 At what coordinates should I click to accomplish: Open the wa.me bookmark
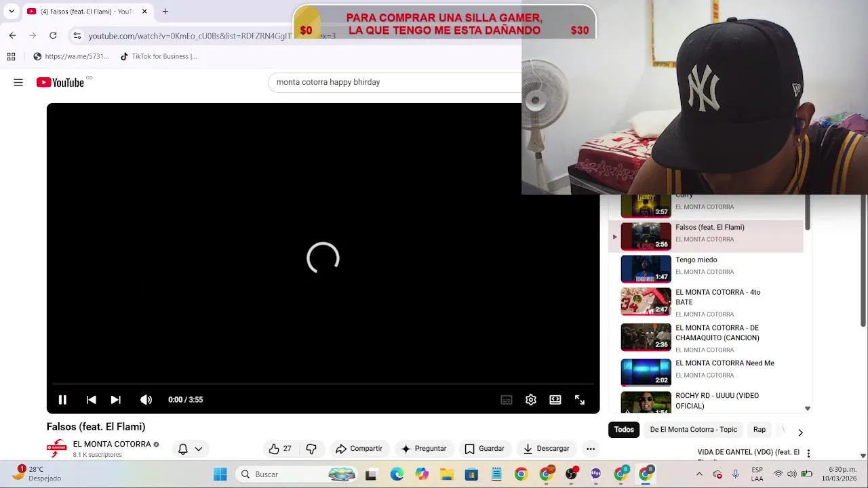(x=71, y=56)
